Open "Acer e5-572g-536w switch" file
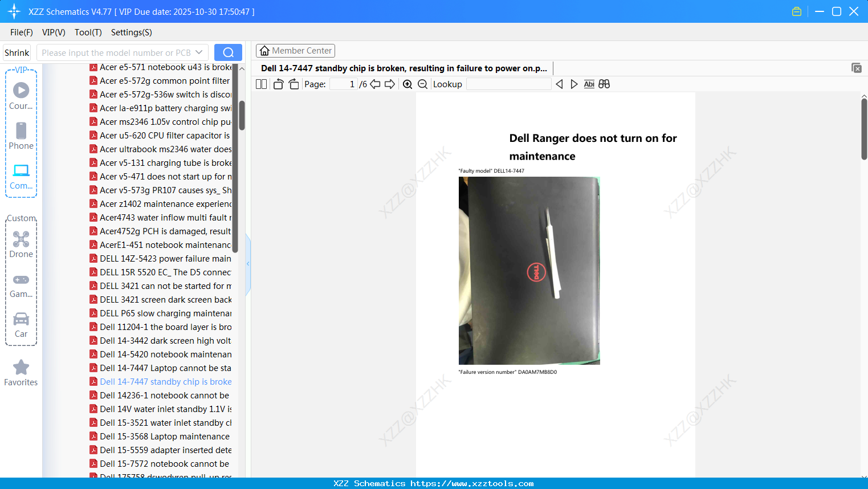 pos(161,95)
